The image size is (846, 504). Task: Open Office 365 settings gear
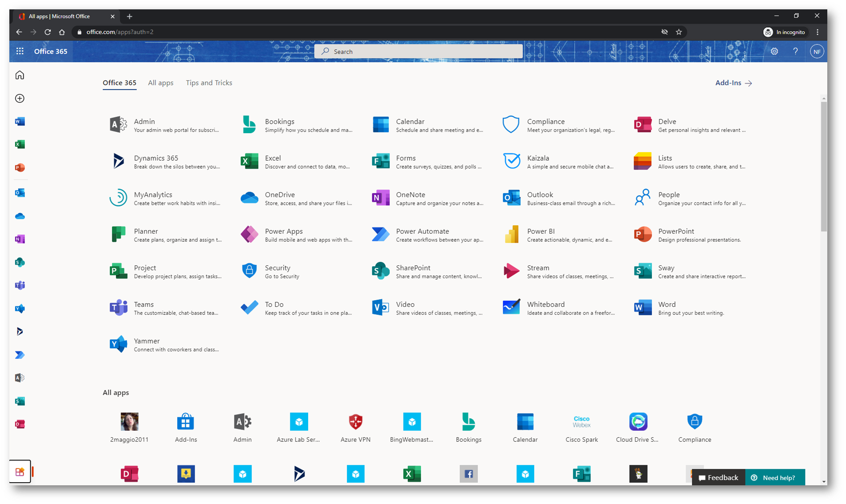[x=774, y=52]
